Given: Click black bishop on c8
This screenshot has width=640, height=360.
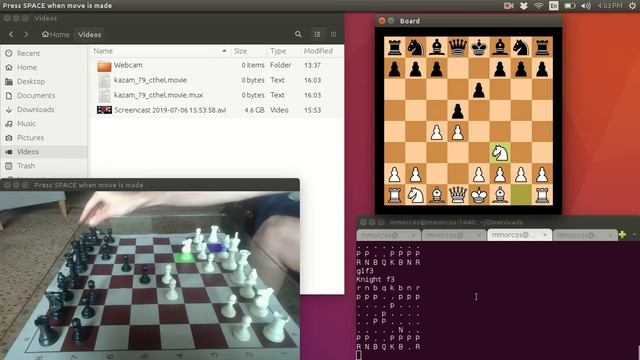Looking at the screenshot, I should pyautogui.click(x=436, y=47).
